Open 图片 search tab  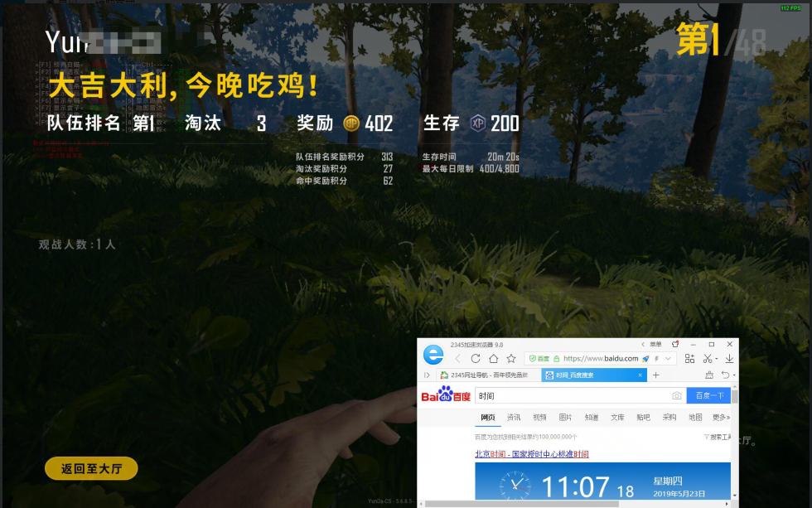click(x=565, y=418)
